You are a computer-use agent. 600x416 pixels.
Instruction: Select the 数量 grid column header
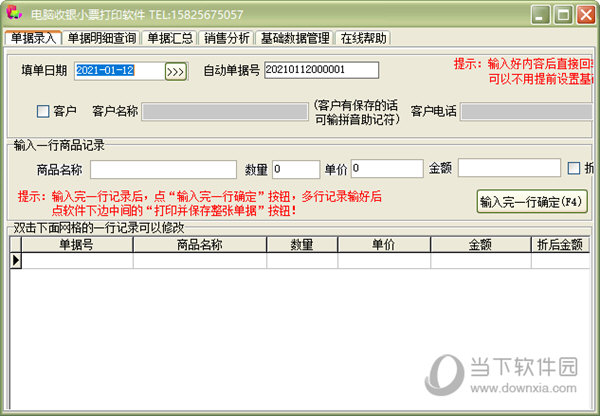[302, 245]
